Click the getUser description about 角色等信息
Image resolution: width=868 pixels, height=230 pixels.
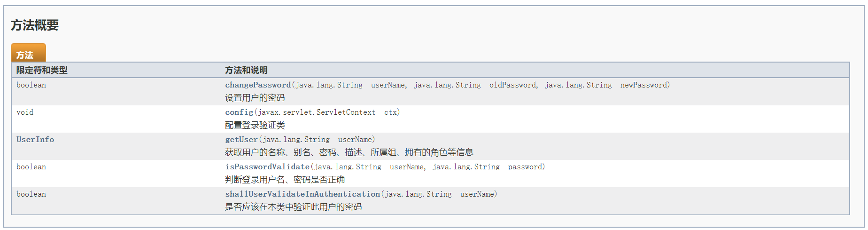point(349,152)
